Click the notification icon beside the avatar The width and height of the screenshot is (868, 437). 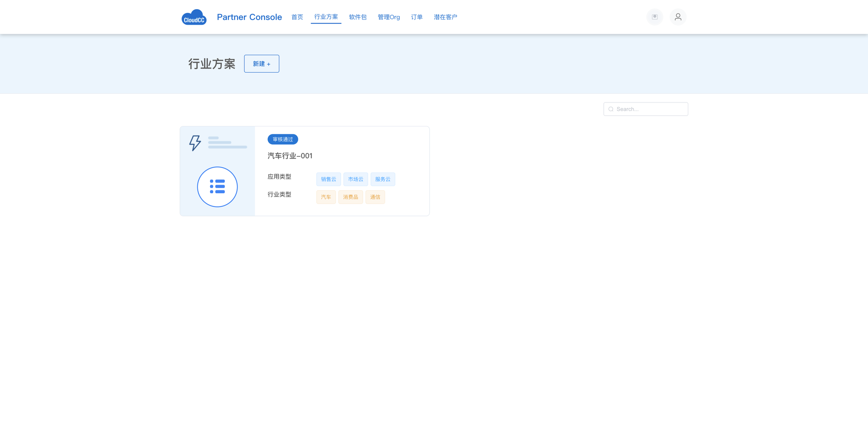tap(654, 17)
